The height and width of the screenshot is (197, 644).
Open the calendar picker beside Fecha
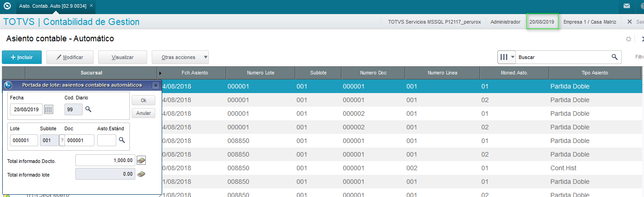click(x=49, y=109)
